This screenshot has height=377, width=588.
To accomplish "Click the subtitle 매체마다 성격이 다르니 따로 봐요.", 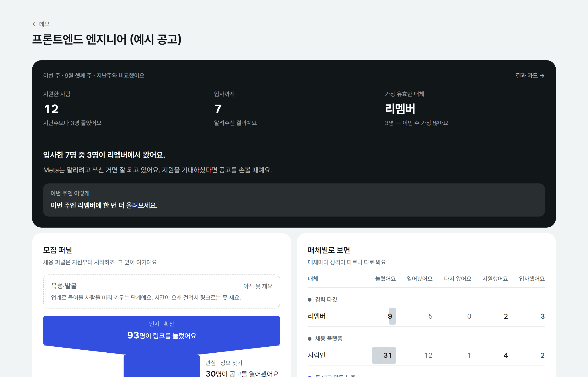I will [348, 262].
